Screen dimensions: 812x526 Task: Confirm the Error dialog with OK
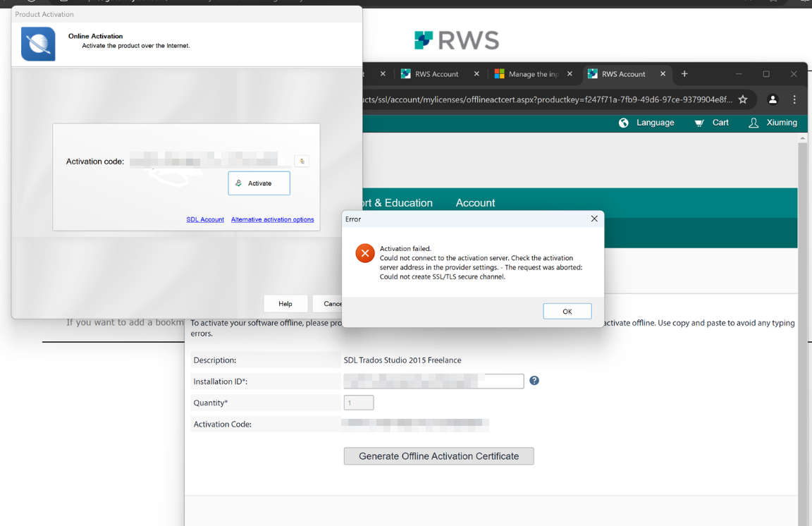[567, 312]
